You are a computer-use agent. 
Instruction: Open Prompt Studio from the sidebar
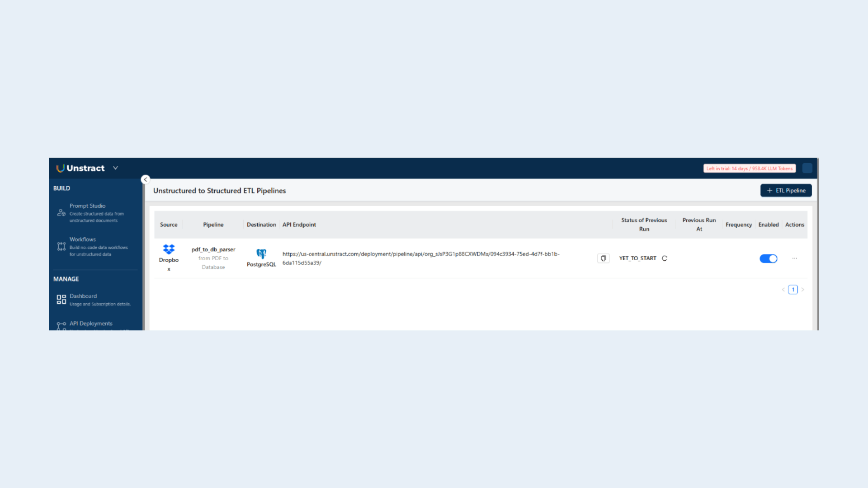(87, 206)
